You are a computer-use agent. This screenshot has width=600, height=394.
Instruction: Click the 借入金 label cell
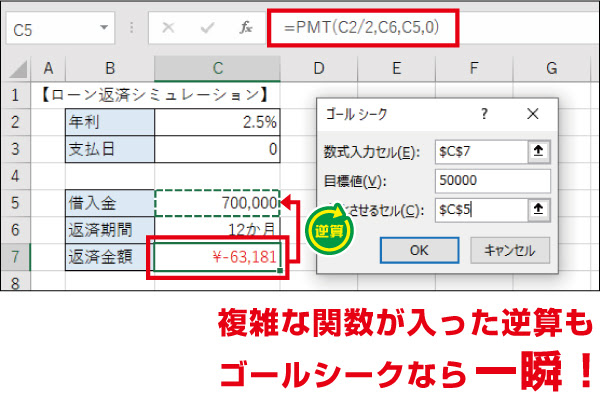110,203
